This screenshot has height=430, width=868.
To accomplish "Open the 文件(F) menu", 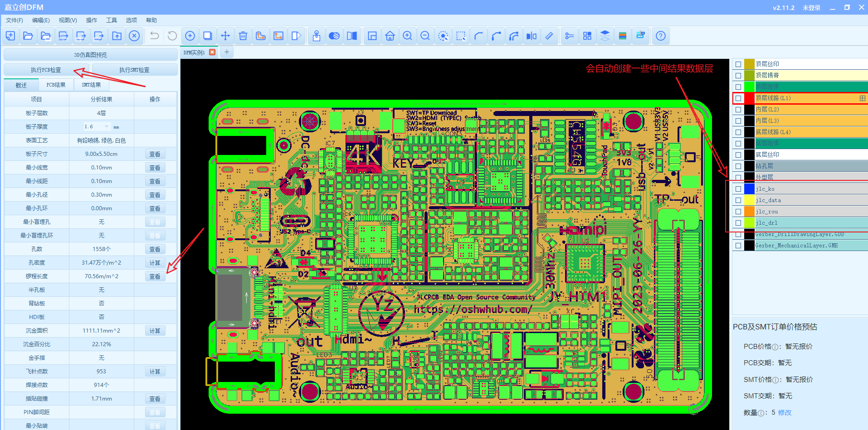I will tap(15, 20).
